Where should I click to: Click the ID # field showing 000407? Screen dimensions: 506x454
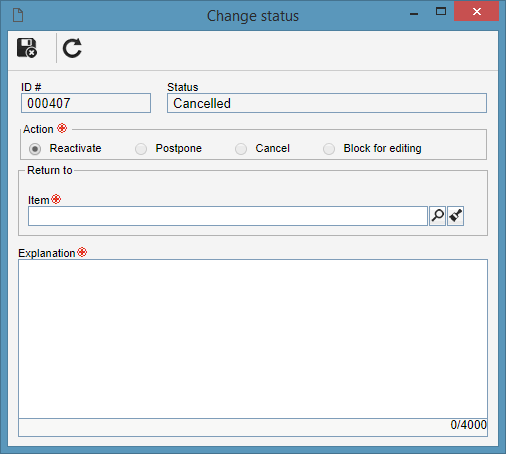pos(86,103)
